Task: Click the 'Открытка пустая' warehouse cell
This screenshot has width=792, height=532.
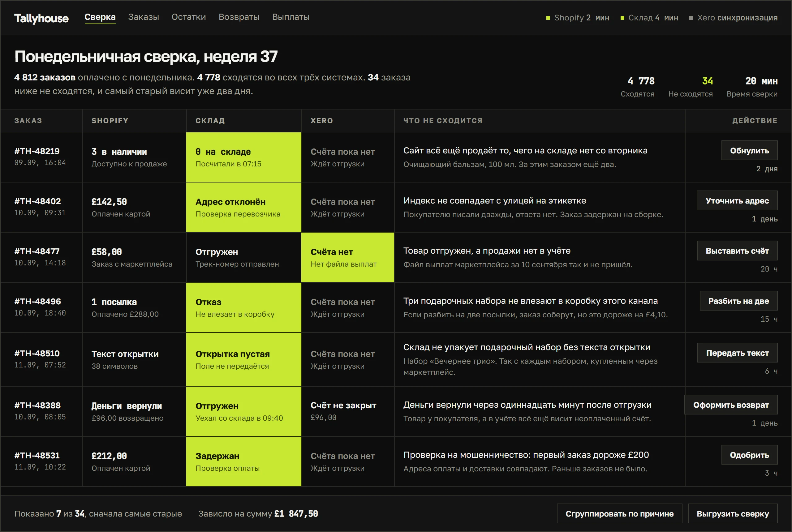Action: point(244,360)
